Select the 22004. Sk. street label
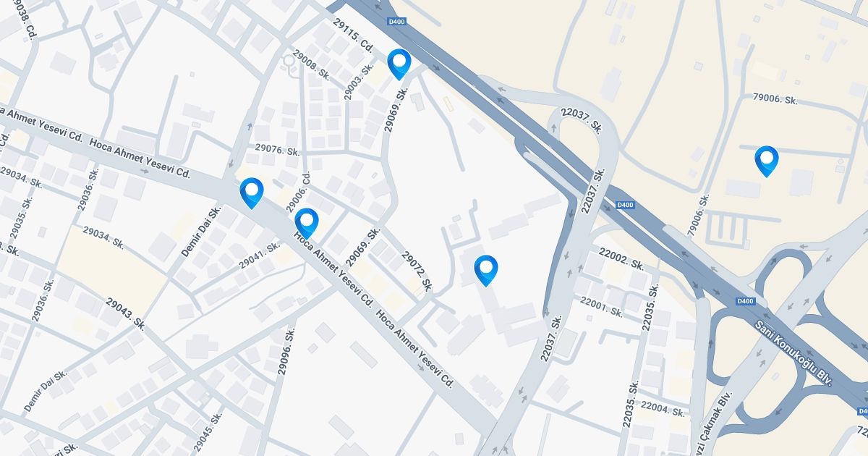Image resolution: width=868 pixels, height=456 pixels. (663, 408)
